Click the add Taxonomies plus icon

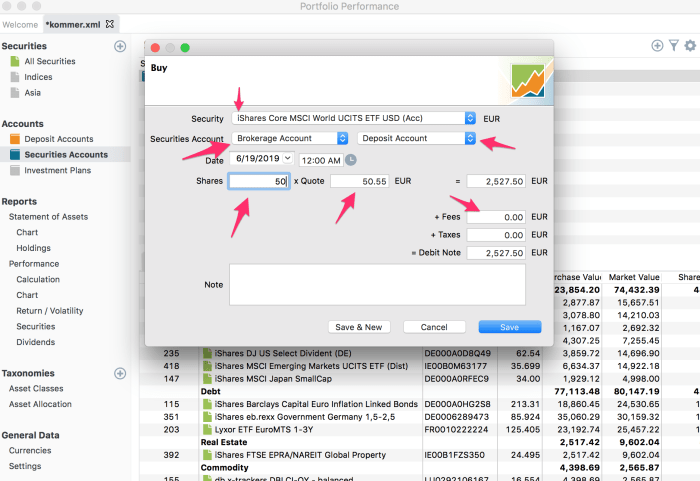[x=120, y=373]
